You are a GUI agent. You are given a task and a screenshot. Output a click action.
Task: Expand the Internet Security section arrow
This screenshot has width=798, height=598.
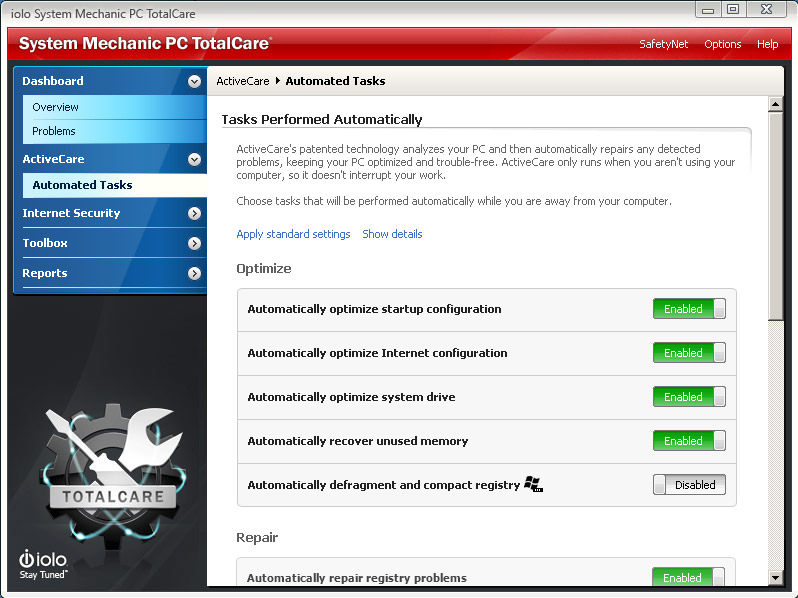(x=194, y=213)
